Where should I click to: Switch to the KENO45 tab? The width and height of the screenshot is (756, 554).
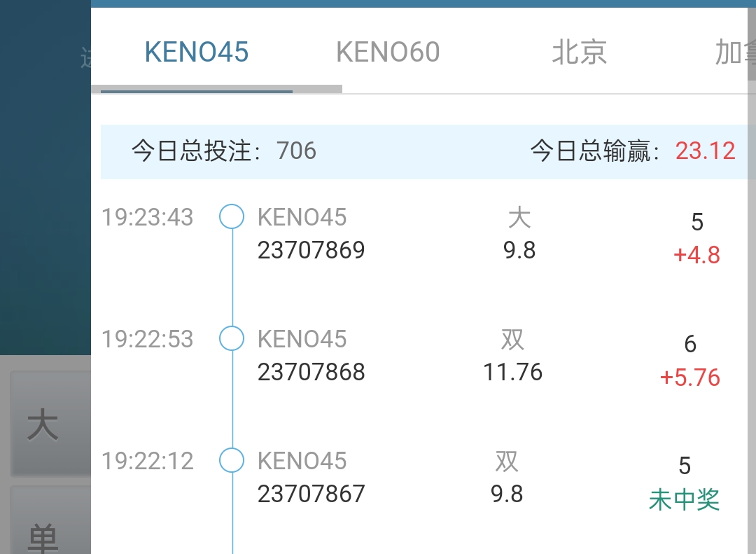[197, 52]
